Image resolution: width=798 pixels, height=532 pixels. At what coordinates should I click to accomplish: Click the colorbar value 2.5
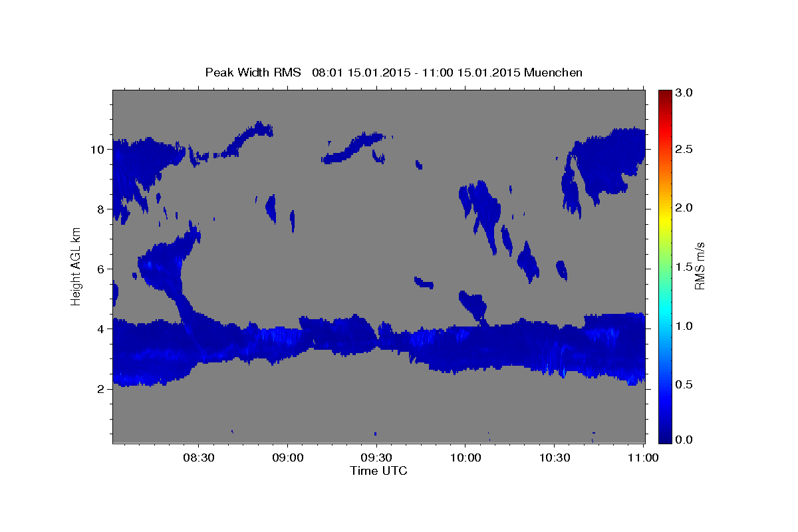click(x=684, y=149)
